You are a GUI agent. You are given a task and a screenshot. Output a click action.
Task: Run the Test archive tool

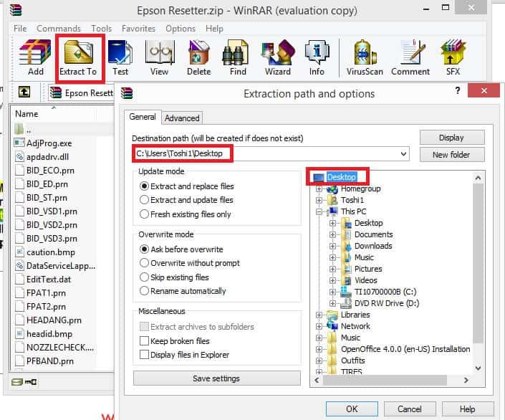[x=120, y=57]
